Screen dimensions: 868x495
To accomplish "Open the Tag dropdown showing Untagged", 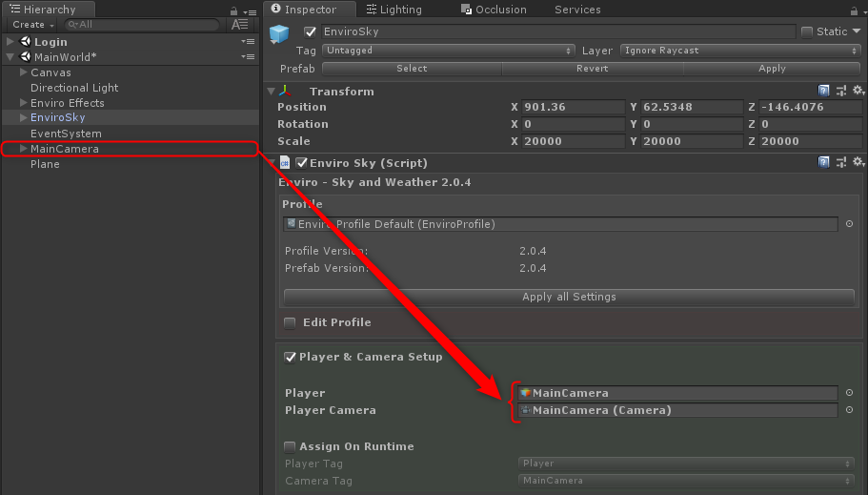I will tap(449, 51).
